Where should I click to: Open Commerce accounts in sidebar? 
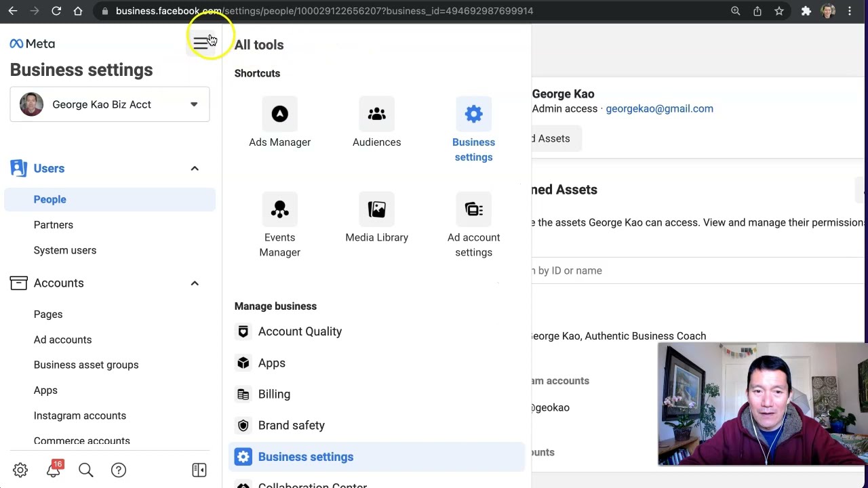tap(82, 441)
